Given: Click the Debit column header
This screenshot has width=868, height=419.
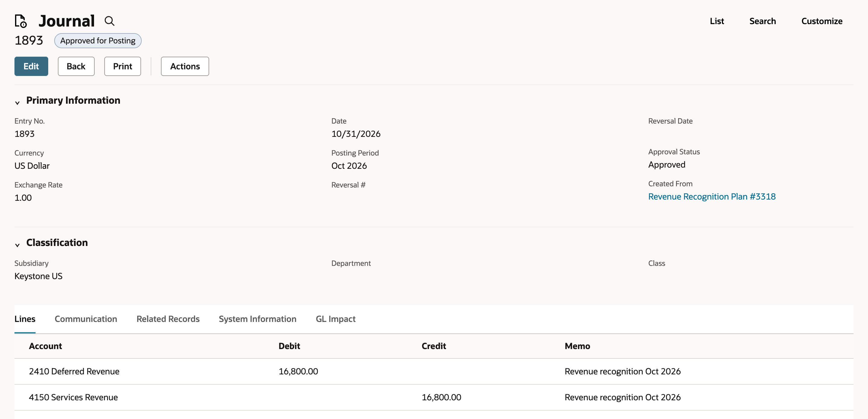Looking at the screenshot, I should 289,346.
